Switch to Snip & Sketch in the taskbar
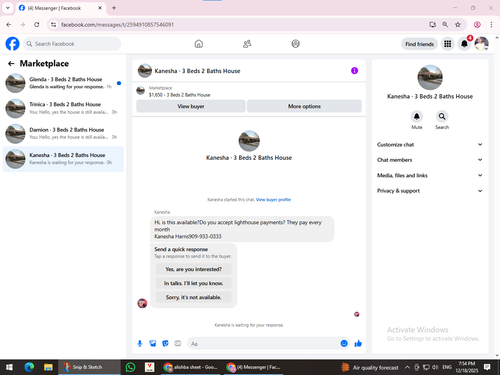500x375 pixels. (89, 367)
